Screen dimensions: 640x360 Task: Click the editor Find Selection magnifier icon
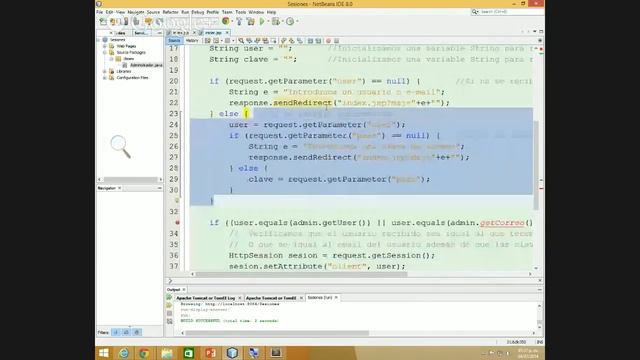click(241, 41)
